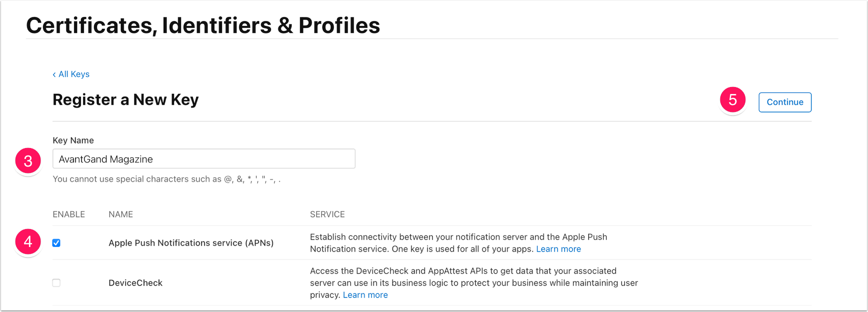This screenshot has width=868, height=312.
Task: Click the red step 4 badge
Action: coord(28,242)
